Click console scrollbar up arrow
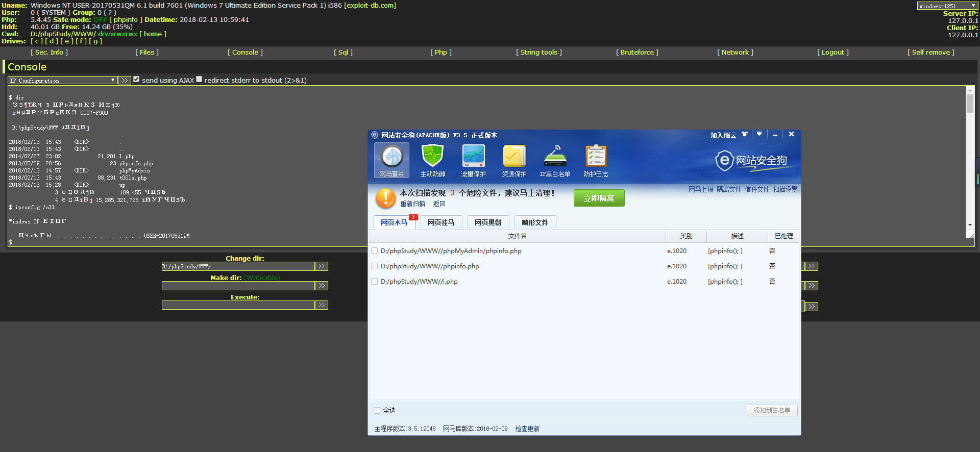 (x=970, y=90)
